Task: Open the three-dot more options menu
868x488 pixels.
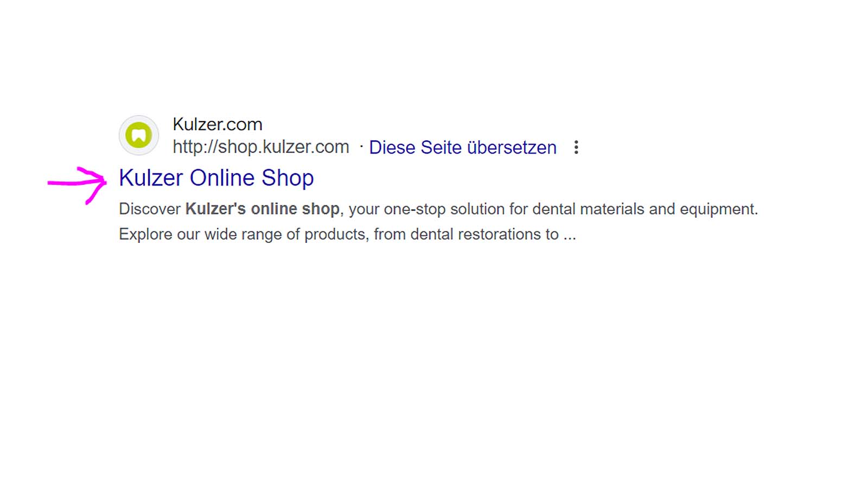Action: 576,147
